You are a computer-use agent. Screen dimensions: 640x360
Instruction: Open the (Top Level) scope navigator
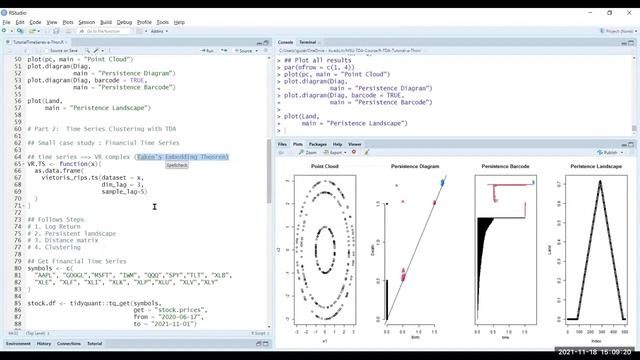tap(37, 333)
